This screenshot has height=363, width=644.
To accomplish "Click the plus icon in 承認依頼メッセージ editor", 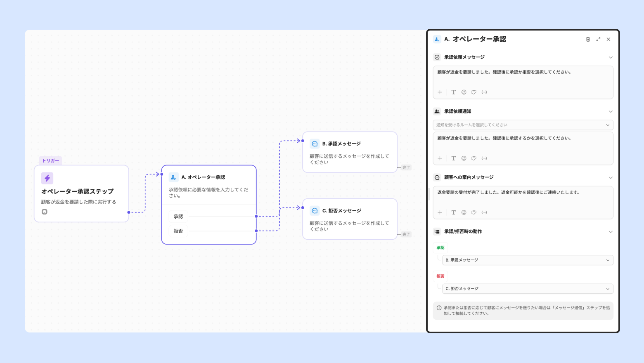I will point(440,92).
